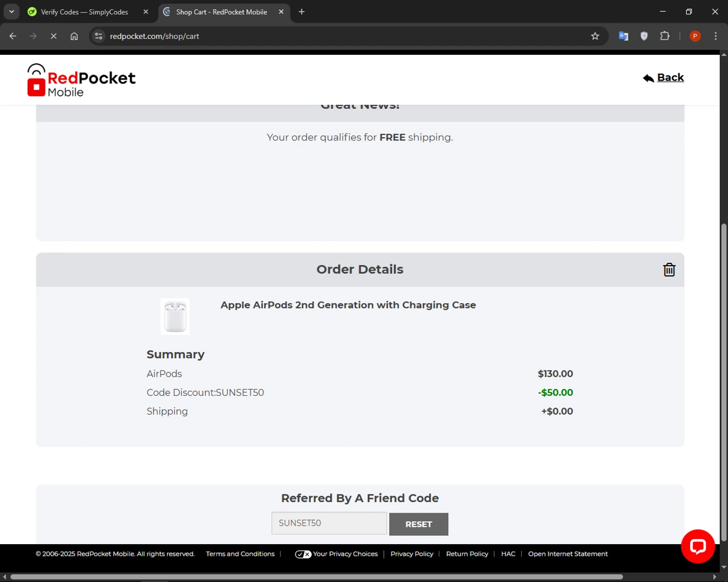Delete order using the trash can icon
728x582 pixels.
(x=669, y=270)
